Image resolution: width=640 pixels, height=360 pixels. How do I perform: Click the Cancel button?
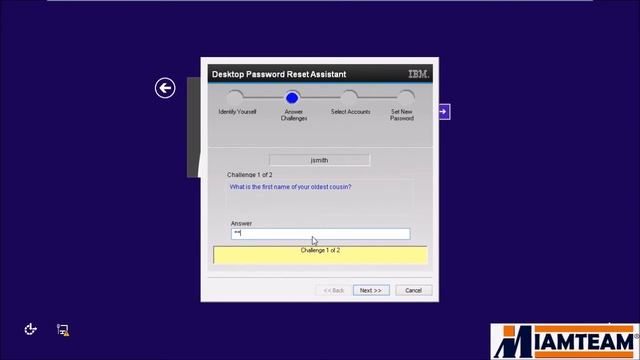pos(413,290)
